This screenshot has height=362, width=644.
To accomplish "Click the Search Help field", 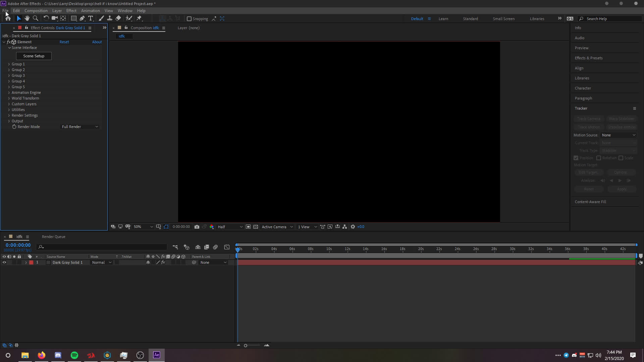I will tap(610, 19).
